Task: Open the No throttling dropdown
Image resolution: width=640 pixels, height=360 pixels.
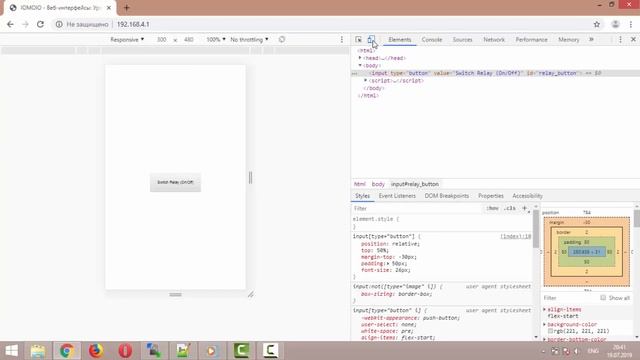Action: tap(249, 40)
